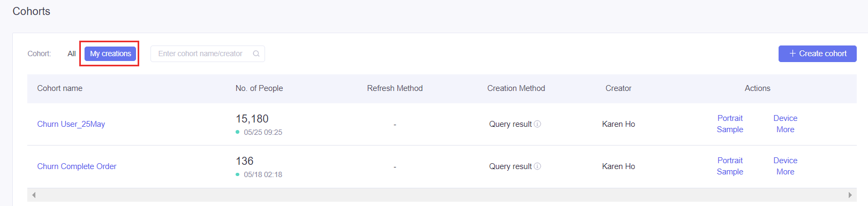Click the right arrow of horizontal scrollbar
Viewport: 868px width, 206px height.
pyautogui.click(x=850, y=195)
